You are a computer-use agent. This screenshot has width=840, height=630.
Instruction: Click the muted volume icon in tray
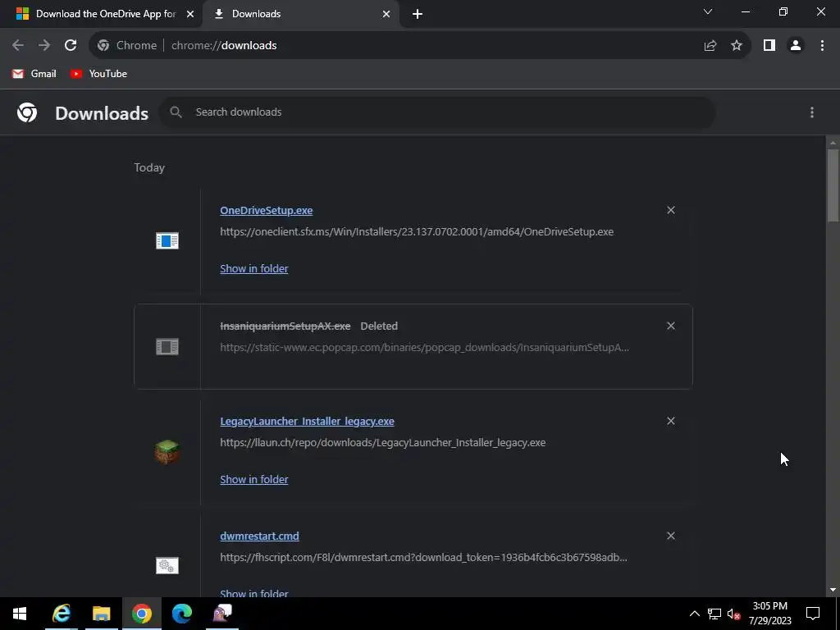tap(734, 614)
